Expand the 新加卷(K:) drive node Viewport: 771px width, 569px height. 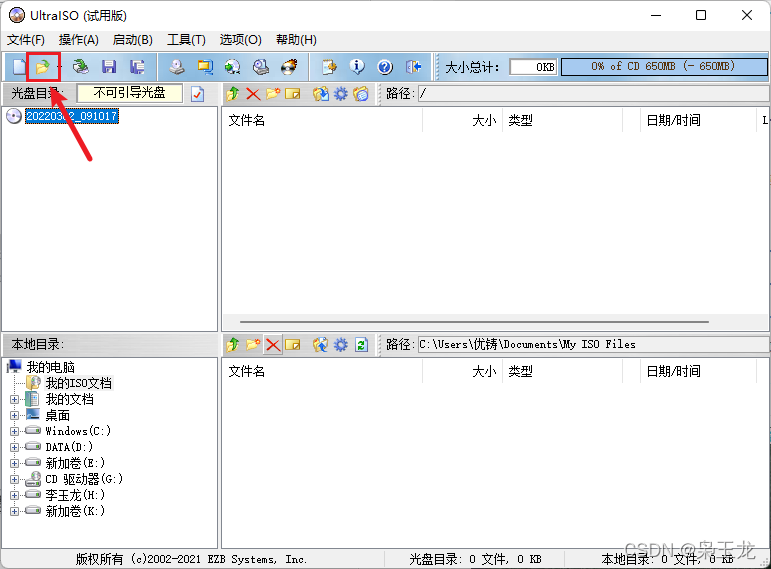tap(14, 511)
